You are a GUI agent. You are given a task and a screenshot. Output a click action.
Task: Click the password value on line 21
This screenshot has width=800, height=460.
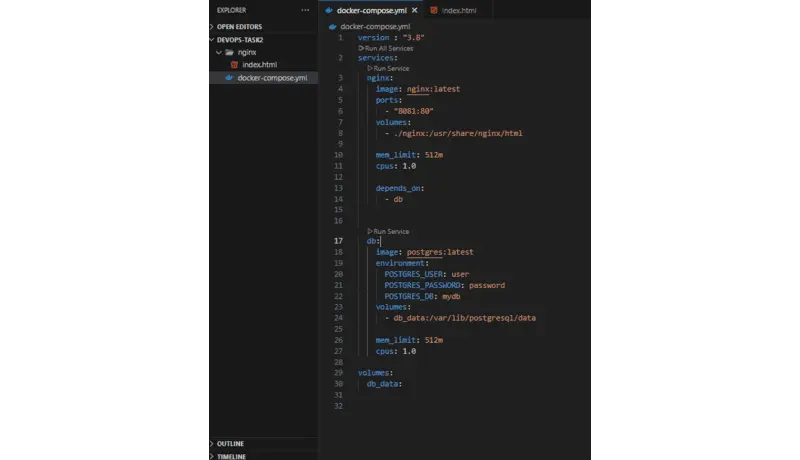[487, 286]
